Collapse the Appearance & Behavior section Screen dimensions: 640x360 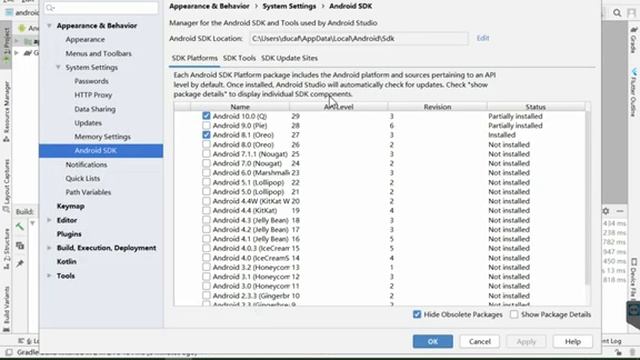click(x=49, y=26)
